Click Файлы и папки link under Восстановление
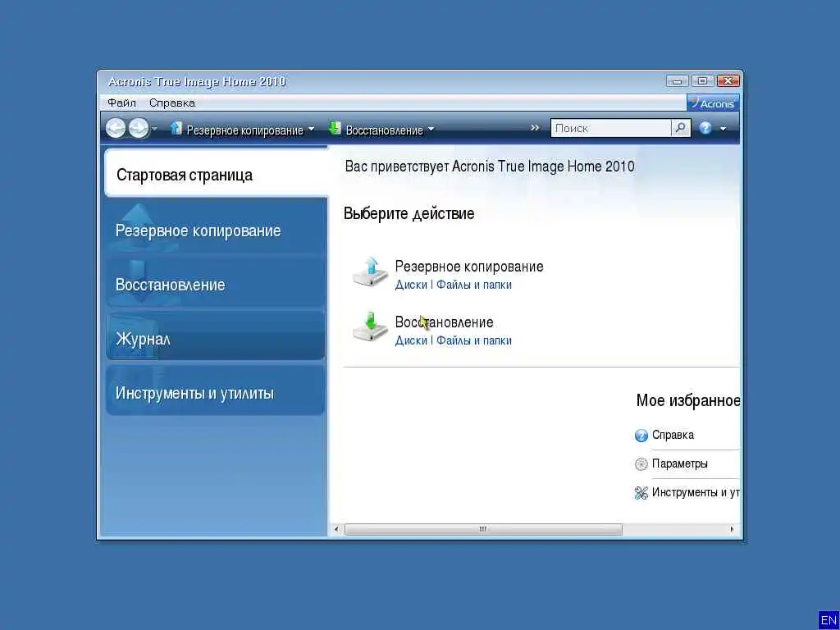The height and width of the screenshot is (630, 840). click(x=474, y=340)
